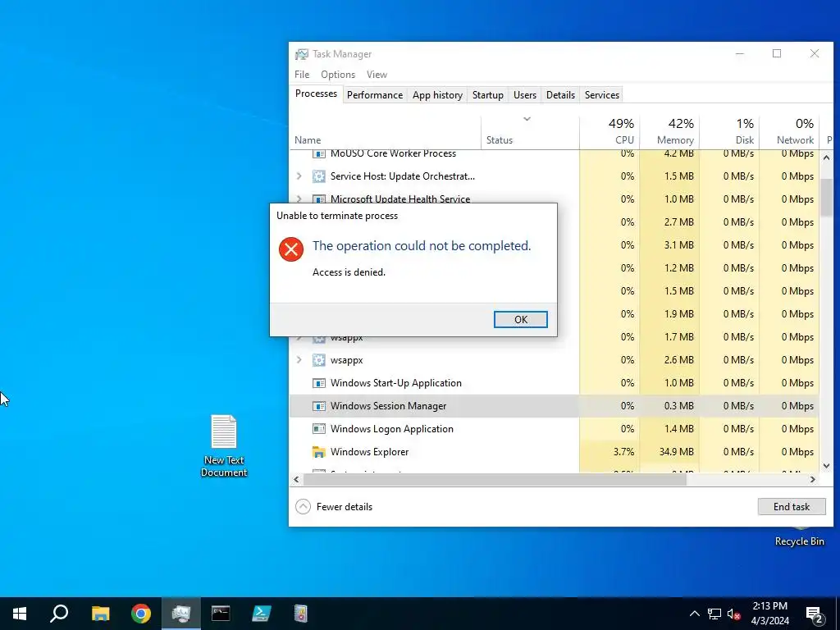Click the vertical scrollbar thumb
Image resolution: width=840 pixels, height=630 pixels.
coord(826,197)
